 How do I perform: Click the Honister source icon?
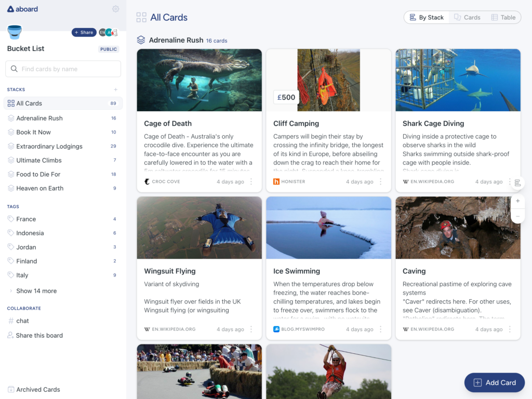pyautogui.click(x=276, y=181)
